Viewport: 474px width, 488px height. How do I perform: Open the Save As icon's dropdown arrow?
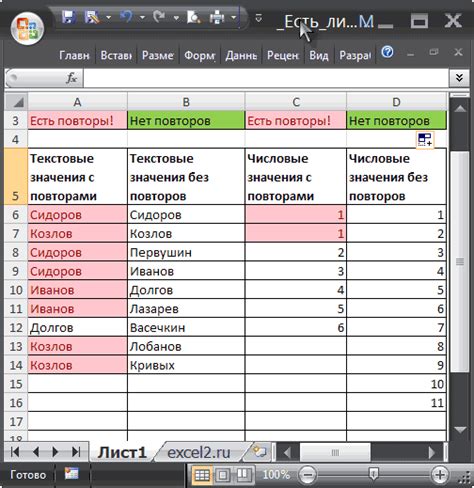click(108, 17)
